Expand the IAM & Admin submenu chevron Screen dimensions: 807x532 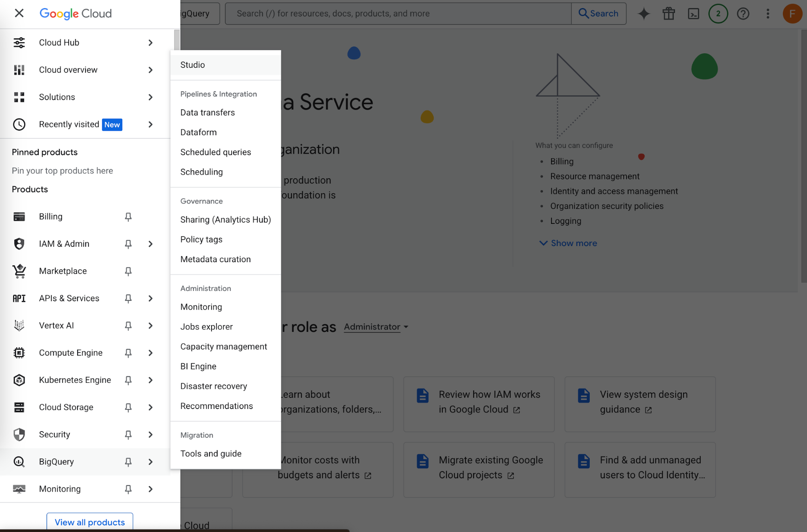[150, 244]
